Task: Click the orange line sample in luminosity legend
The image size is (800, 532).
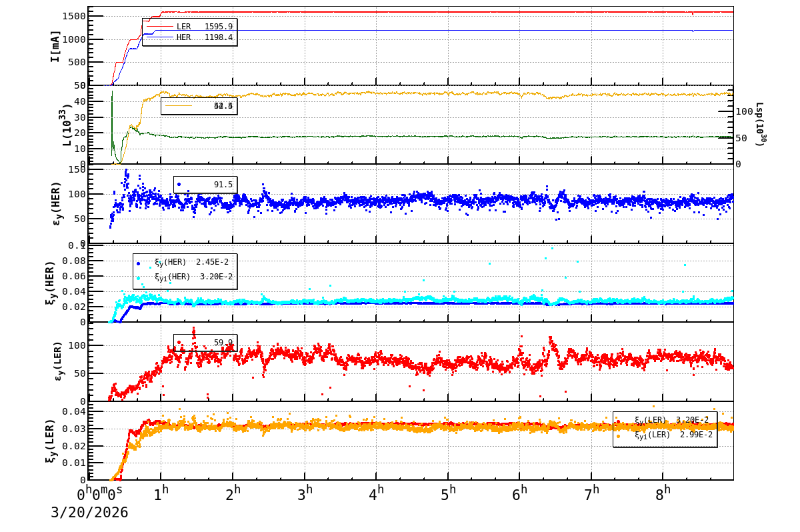Action: pos(179,105)
